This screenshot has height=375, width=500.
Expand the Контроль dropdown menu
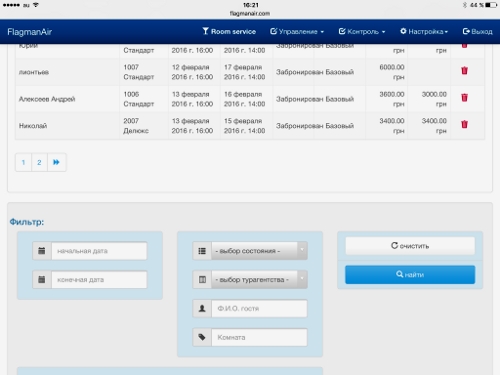click(362, 31)
